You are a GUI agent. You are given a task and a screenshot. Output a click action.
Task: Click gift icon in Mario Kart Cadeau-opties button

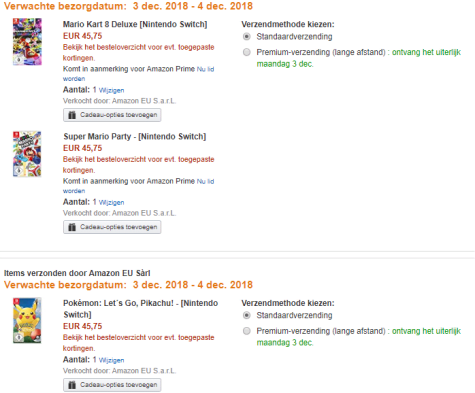72,115
